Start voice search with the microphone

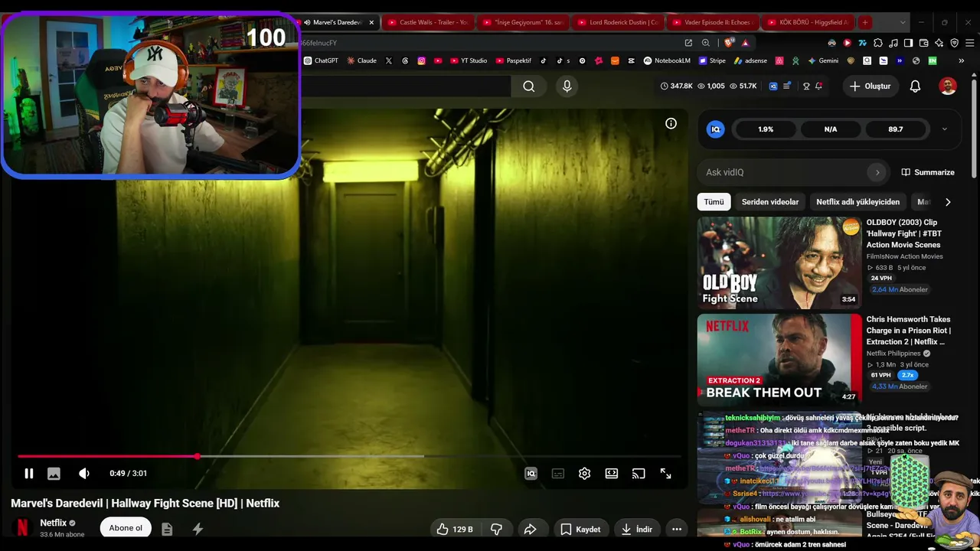(567, 86)
